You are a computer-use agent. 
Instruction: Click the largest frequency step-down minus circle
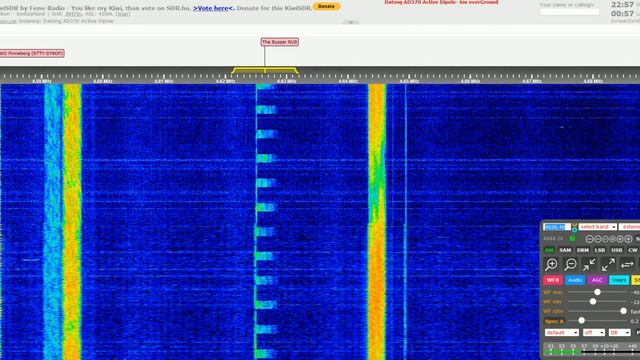[590, 239]
